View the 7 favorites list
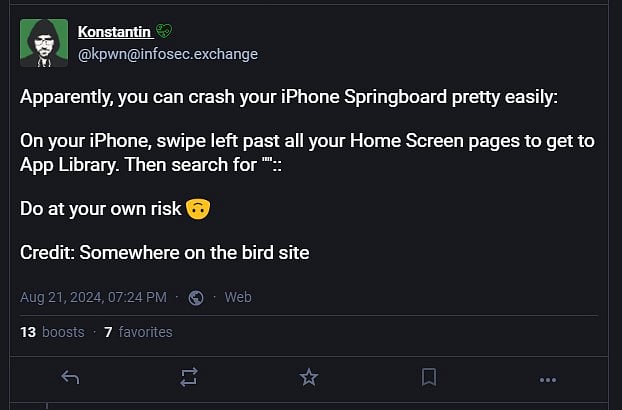622x410 pixels. [x=138, y=332]
